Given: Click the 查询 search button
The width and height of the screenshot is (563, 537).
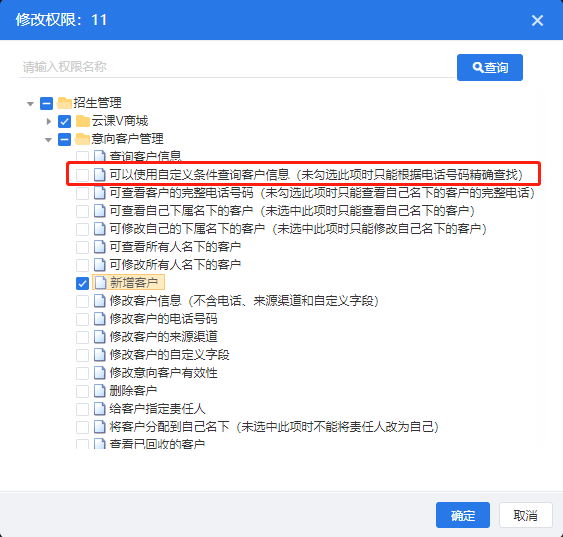Looking at the screenshot, I should (x=490, y=67).
